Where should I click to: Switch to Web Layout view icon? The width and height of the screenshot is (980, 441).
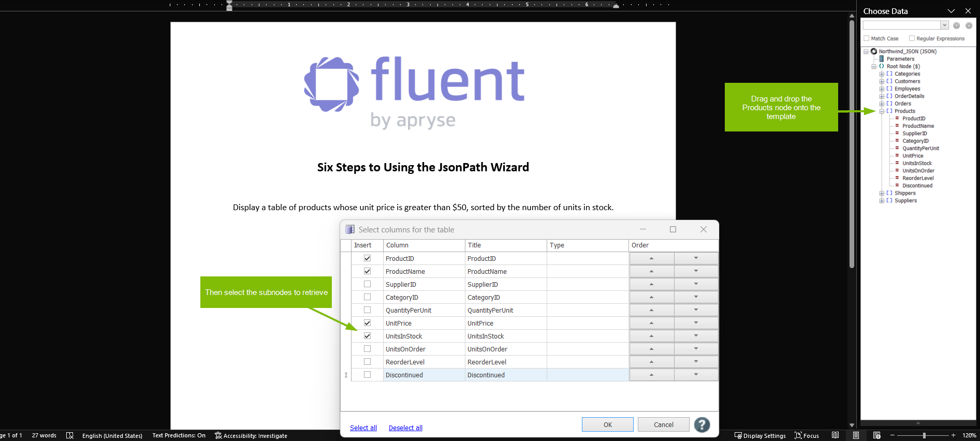[x=876, y=435]
